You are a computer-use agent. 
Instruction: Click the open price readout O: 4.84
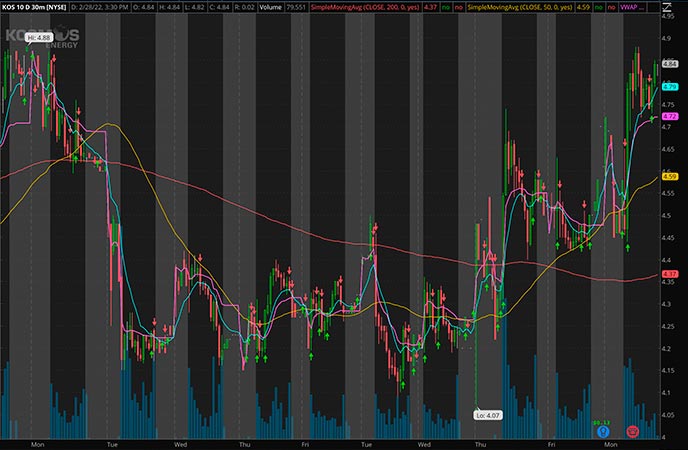(143, 7)
